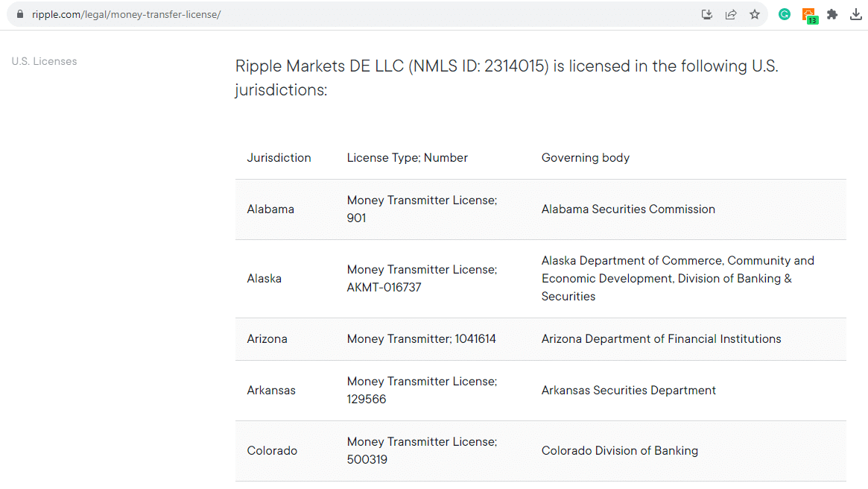The height and width of the screenshot is (489, 868).
Task: Click Alabama Securities Commission text
Action: 628,209
